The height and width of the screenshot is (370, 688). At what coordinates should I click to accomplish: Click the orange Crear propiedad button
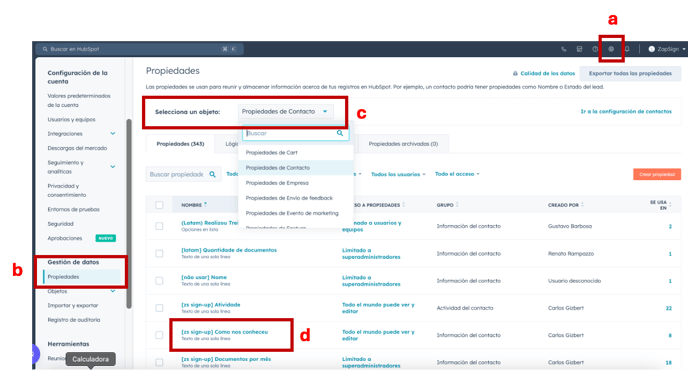657,174
